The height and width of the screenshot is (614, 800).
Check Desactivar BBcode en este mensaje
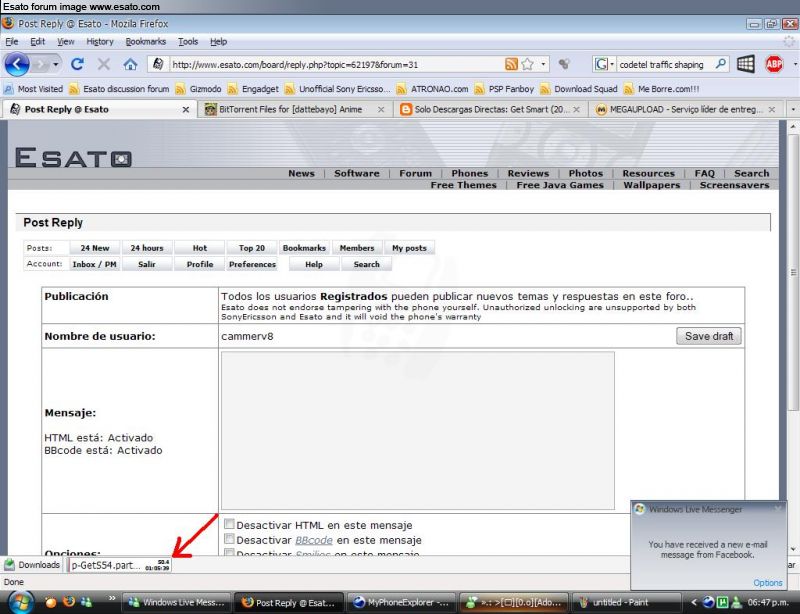(230, 539)
